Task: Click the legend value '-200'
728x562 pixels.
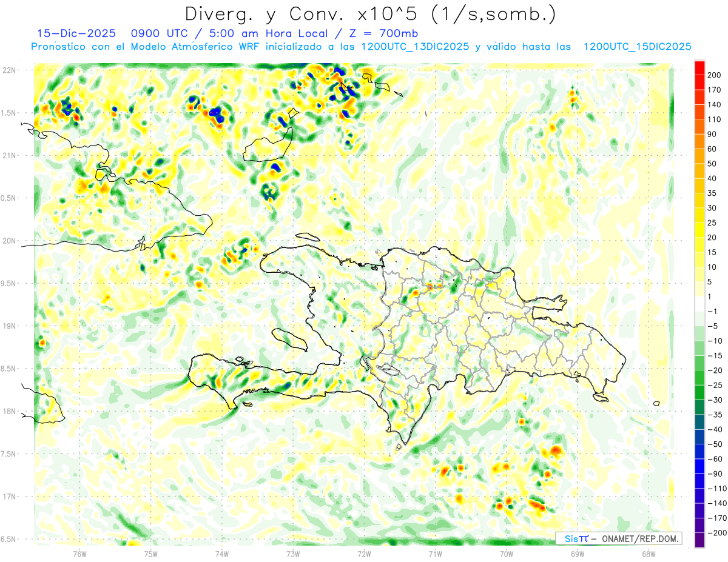Action: 717,533
